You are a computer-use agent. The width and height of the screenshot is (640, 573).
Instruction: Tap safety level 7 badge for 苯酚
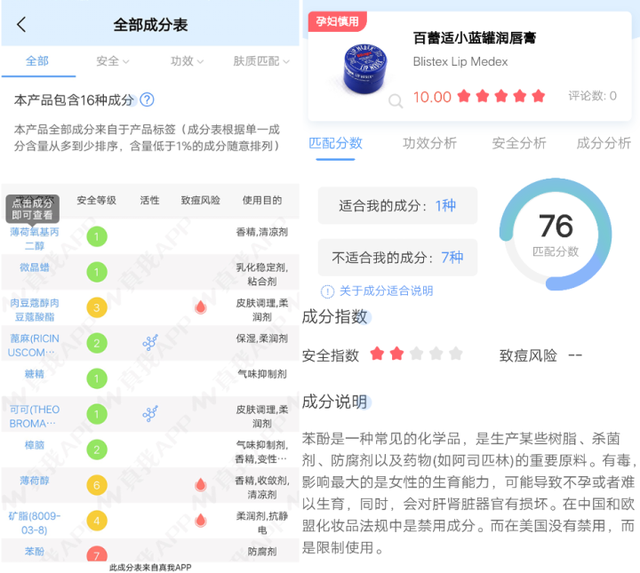[97, 553]
